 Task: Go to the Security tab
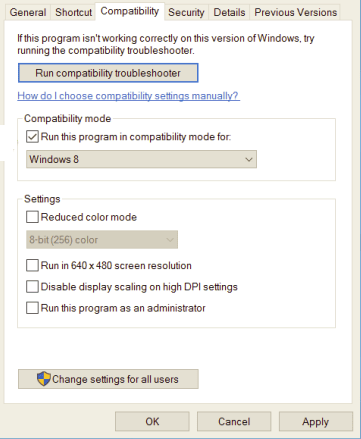(x=186, y=12)
